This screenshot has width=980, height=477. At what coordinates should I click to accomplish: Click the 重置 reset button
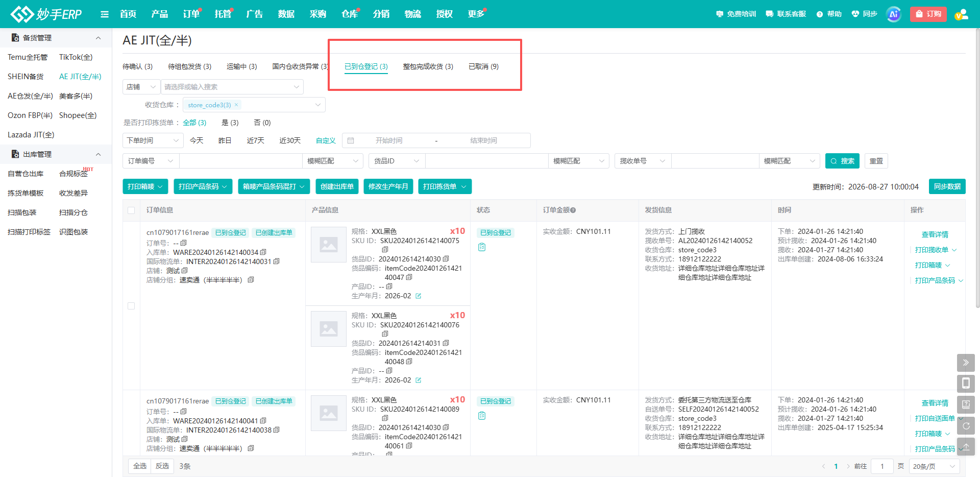876,161
